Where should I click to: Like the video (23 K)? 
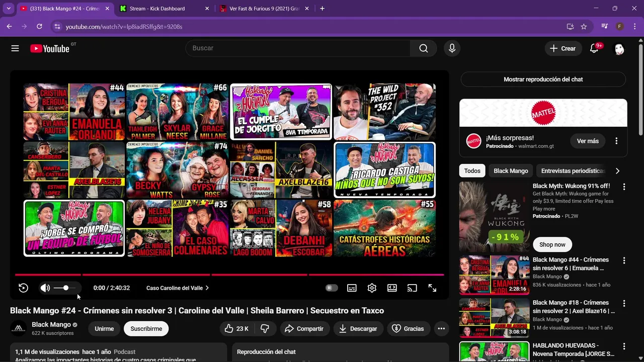click(236, 329)
